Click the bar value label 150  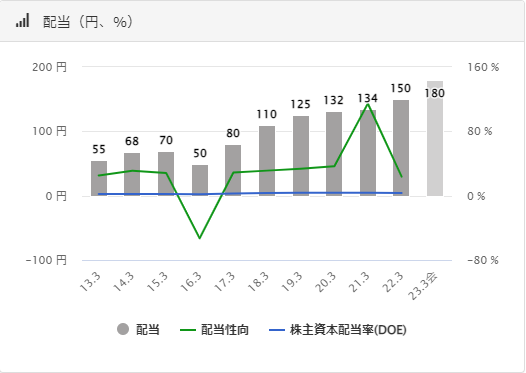pos(401,88)
